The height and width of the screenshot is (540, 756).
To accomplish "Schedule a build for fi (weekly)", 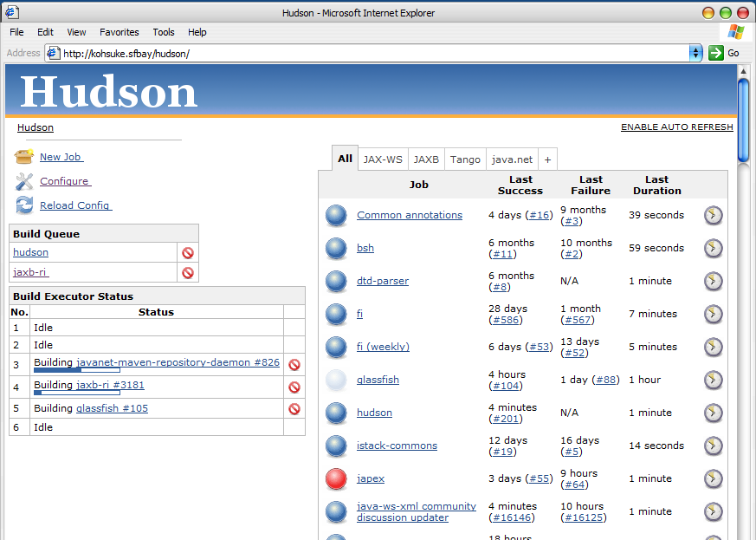I will click(713, 347).
